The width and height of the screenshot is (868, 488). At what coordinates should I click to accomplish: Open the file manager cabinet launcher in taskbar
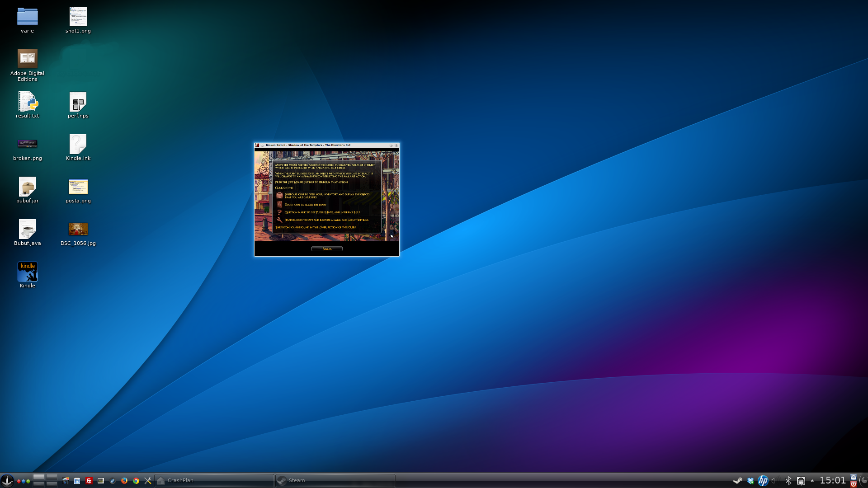(x=77, y=481)
